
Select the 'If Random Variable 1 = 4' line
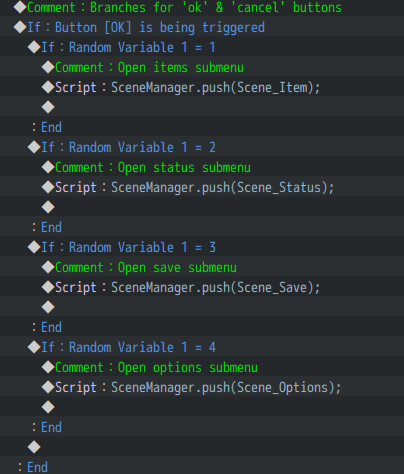pos(202,347)
